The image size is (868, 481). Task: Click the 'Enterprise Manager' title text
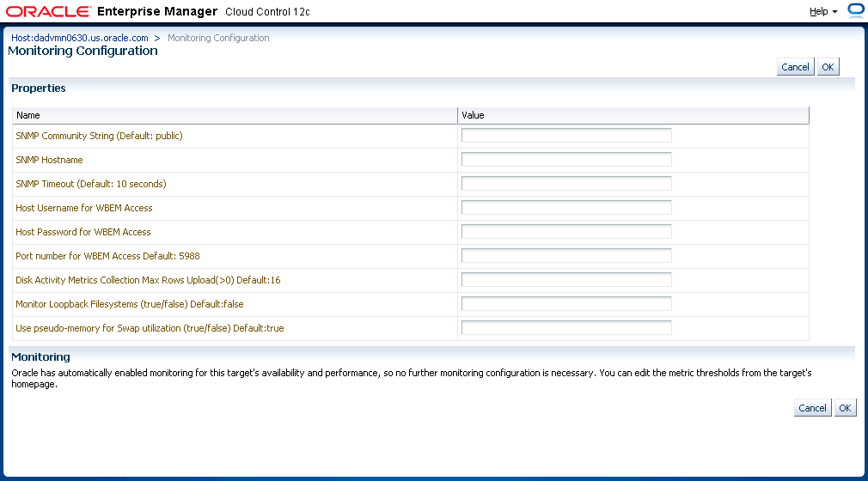tap(157, 12)
